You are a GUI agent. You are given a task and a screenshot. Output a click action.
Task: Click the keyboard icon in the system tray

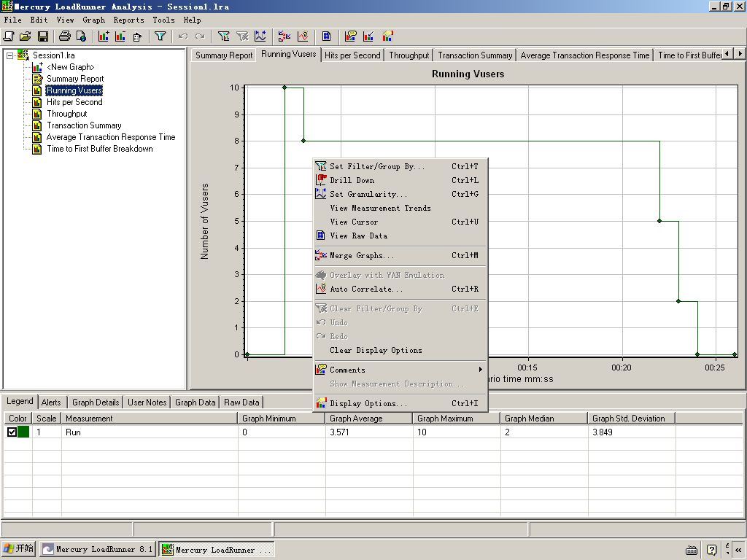(x=692, y=550)
